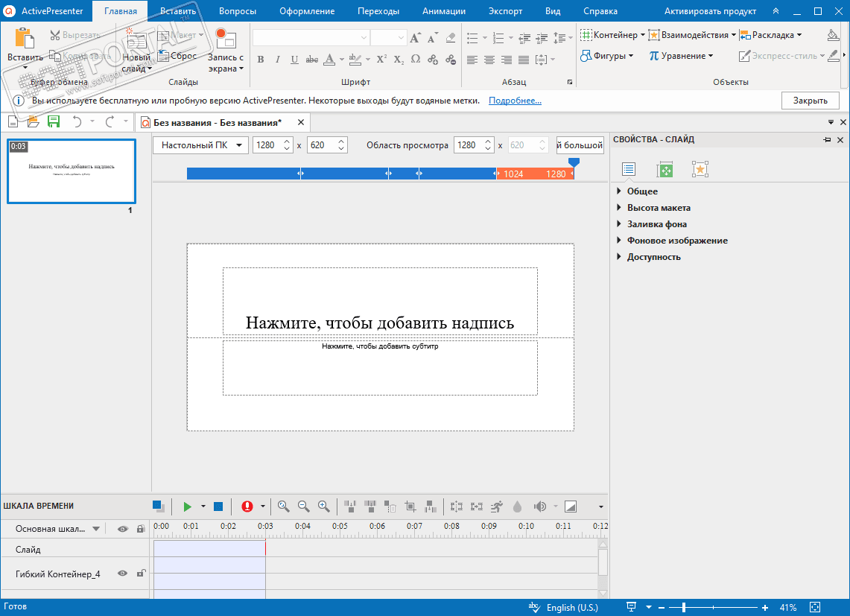
Task: Click the Закрыть button in notification bar
Action: (810, 101)
